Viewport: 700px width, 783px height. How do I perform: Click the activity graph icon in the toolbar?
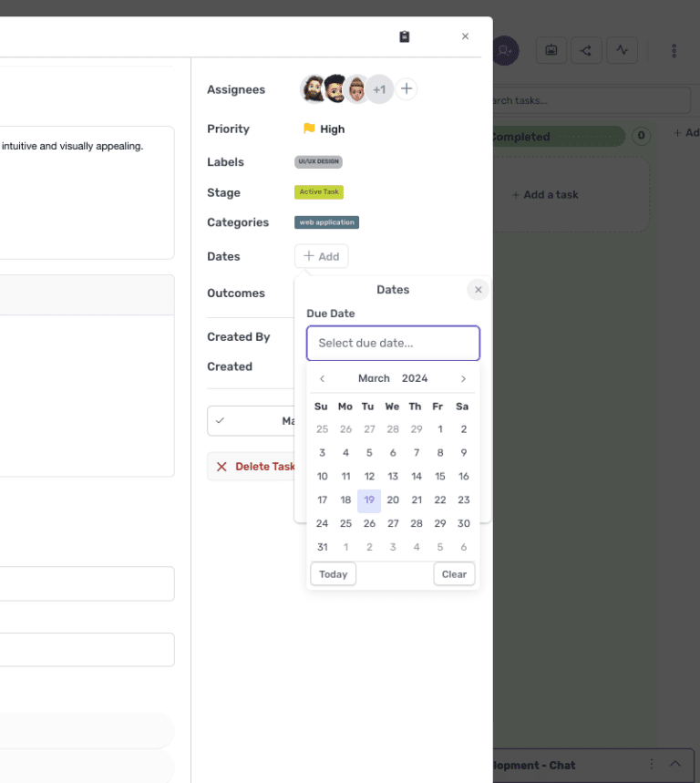pos(622,50)
